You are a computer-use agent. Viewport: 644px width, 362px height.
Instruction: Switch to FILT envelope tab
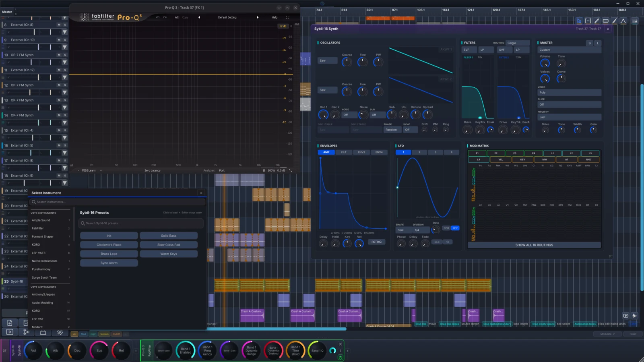tap(344, 152)
